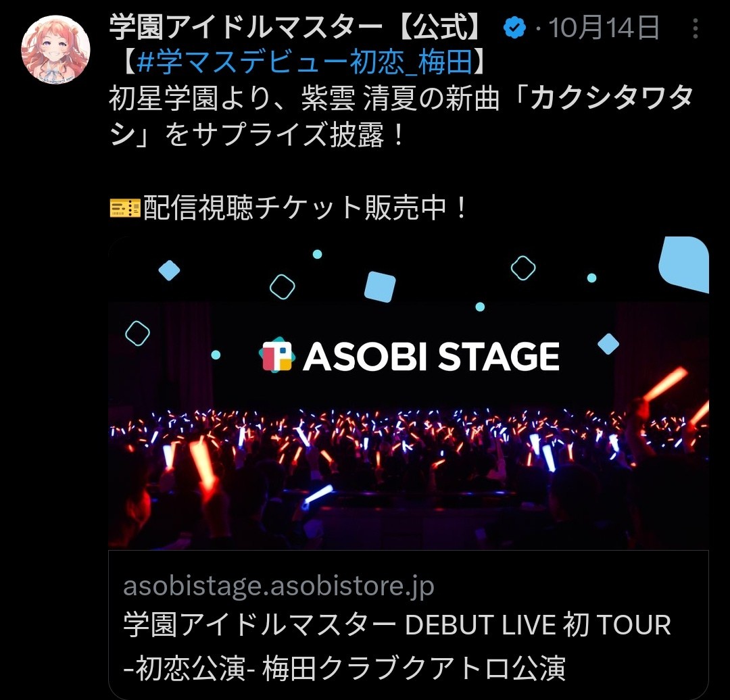Open the three-dot more options menu

(x=695, y=28)
